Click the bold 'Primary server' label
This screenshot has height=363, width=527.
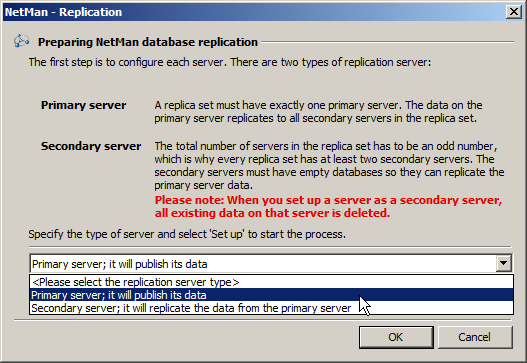[x=83, y=105]
